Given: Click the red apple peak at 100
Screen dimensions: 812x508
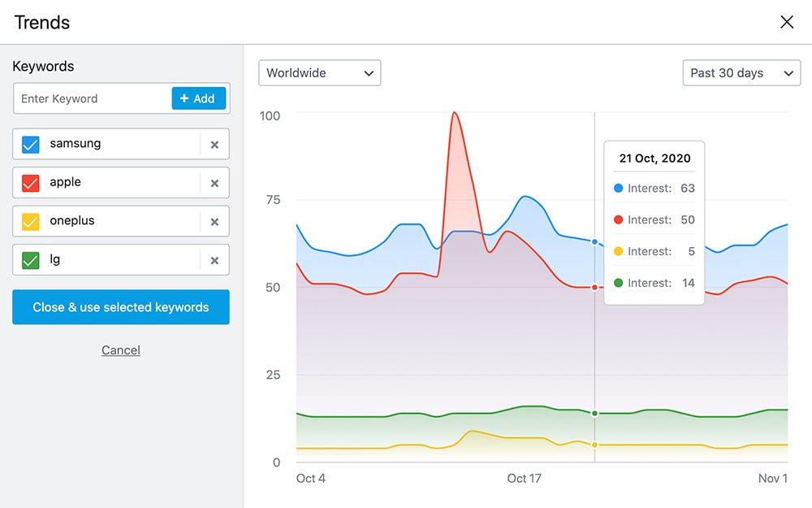Looking at the screenshot, I should click(455, 113).
